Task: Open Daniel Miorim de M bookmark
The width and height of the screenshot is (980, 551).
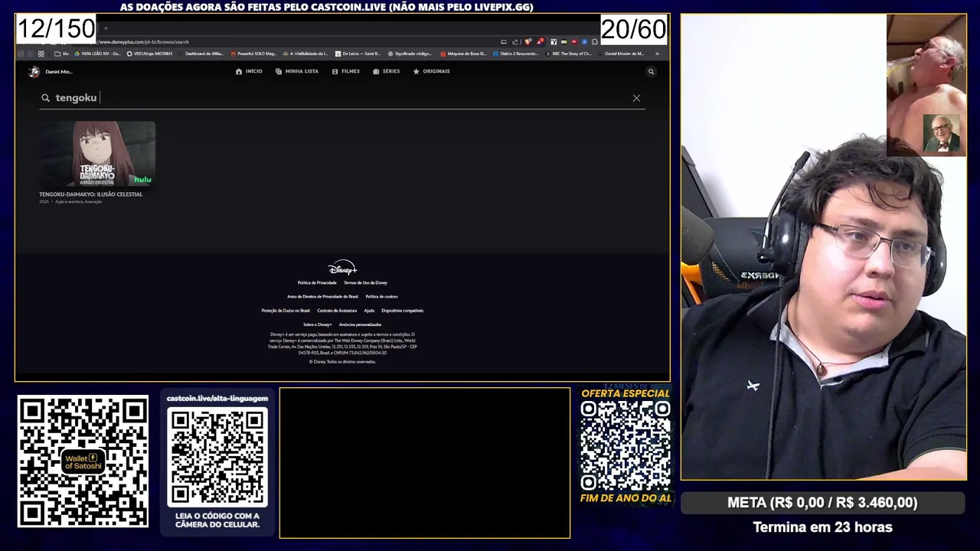Action: coord(621,54)
